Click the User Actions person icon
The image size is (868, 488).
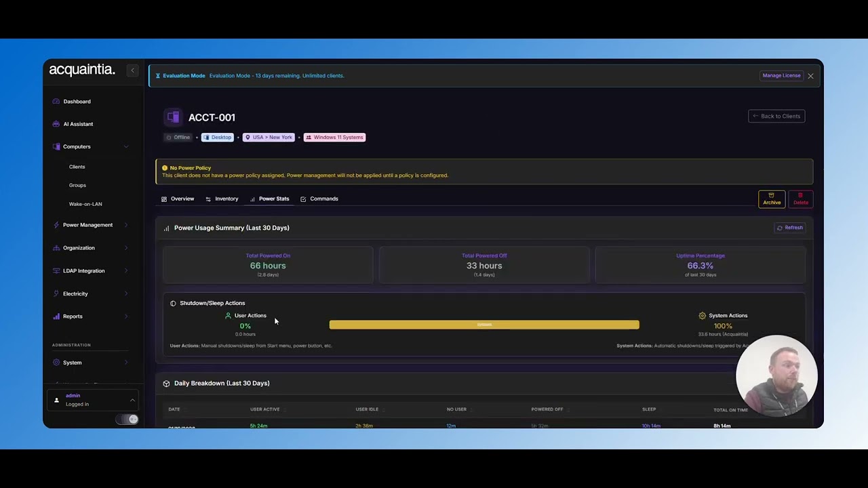tap(229, 316)
